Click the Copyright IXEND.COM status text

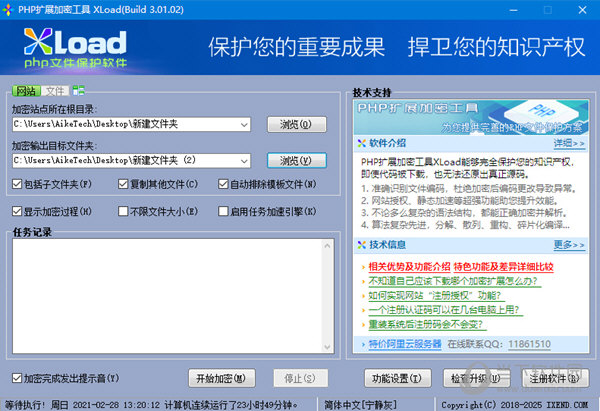[x=515, y=404]
